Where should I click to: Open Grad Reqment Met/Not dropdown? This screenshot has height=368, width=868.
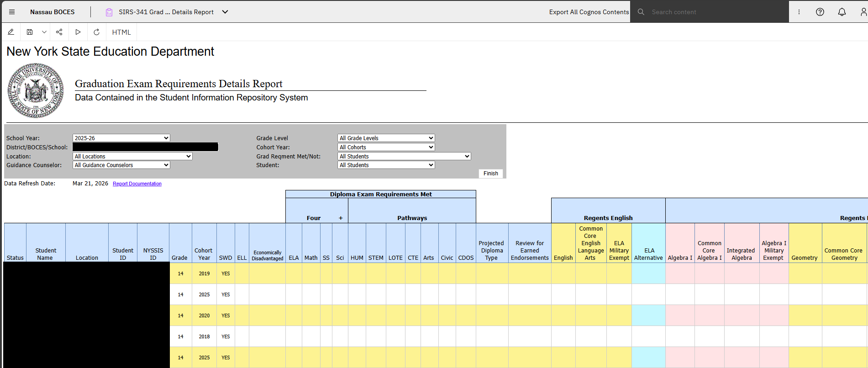[404, 156]
